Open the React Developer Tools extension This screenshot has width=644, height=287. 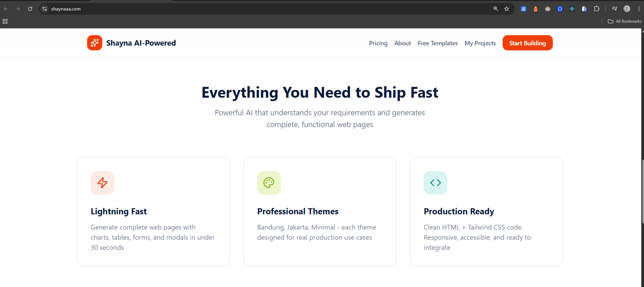coord(572,9)
